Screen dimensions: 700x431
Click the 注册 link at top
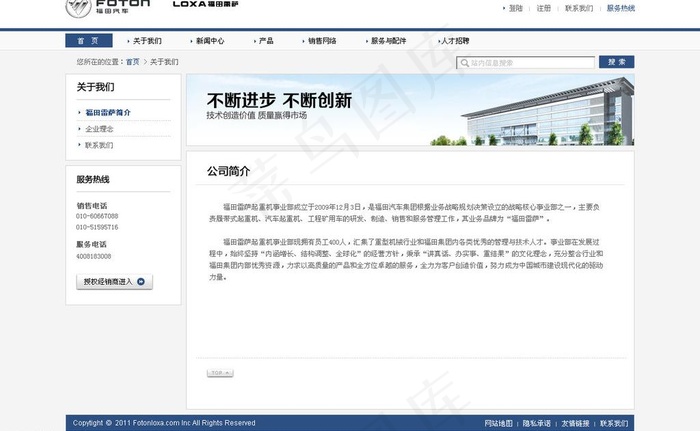[x=543, y=8]
